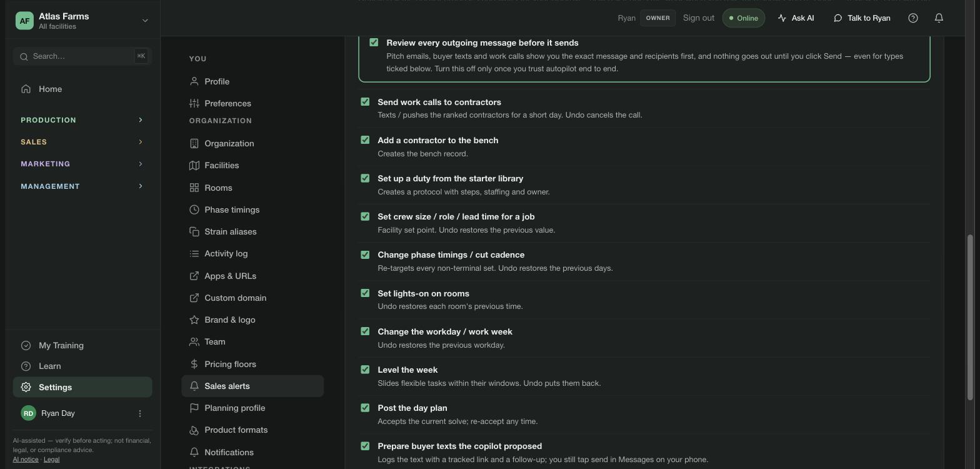This screenshot has height=469, width=980.
Task: Click the Preferences sliders icon
Action: point(194,103)
